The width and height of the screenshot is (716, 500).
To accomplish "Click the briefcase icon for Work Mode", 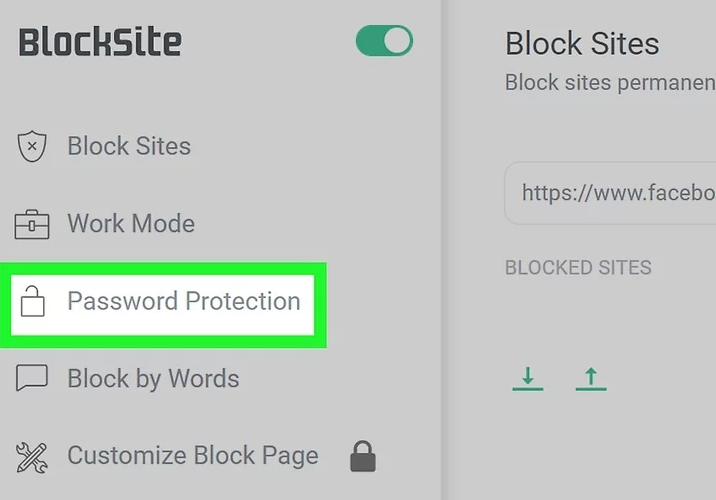I will click(32, 224).
